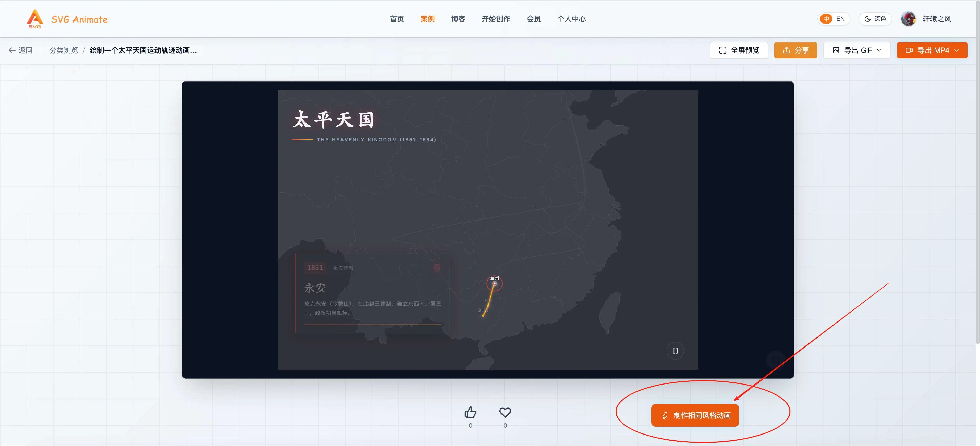Image resolution: width=980 pixels, height=446 pixels.
Task: Click the SVG Animate logo icon
Action: (x=35, y=19)
